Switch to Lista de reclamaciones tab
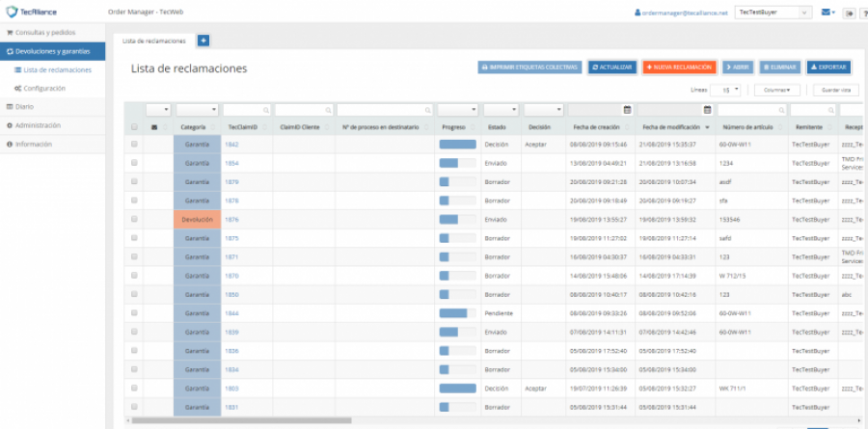Viewport: 868px width, 429px height. (154, 40)
